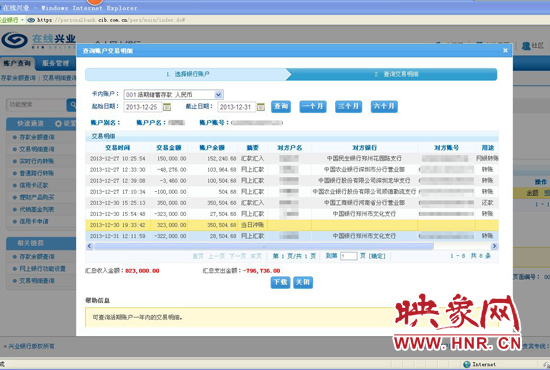Viewport: 550px width, 370px height.
Task: Click the Internet zone globe in the status bar
Action: (467, 364)
